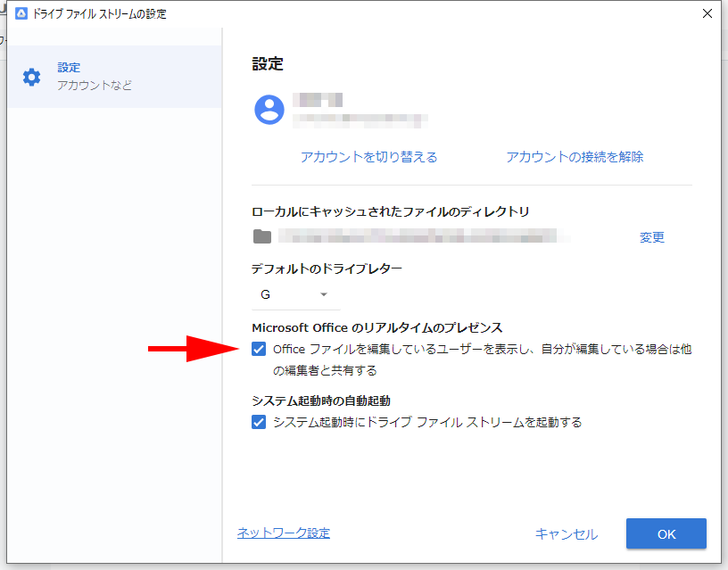Click 変更 to change cache directory

click(x=652, y=237)
